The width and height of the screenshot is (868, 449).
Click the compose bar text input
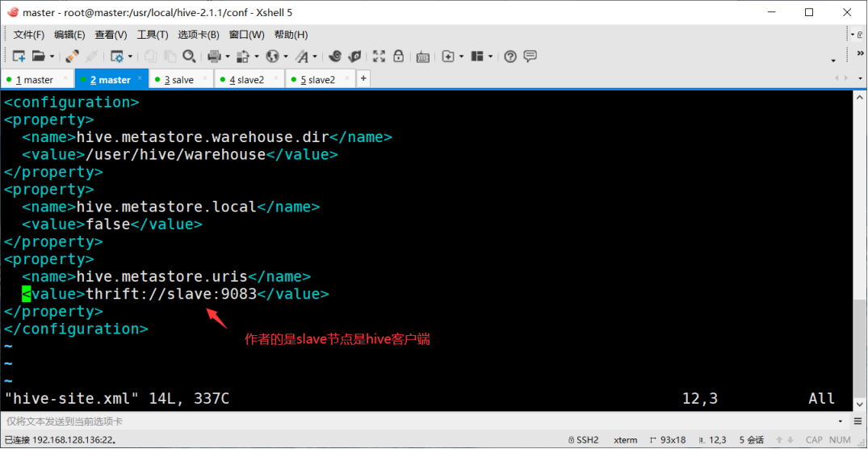coord(418,422)
